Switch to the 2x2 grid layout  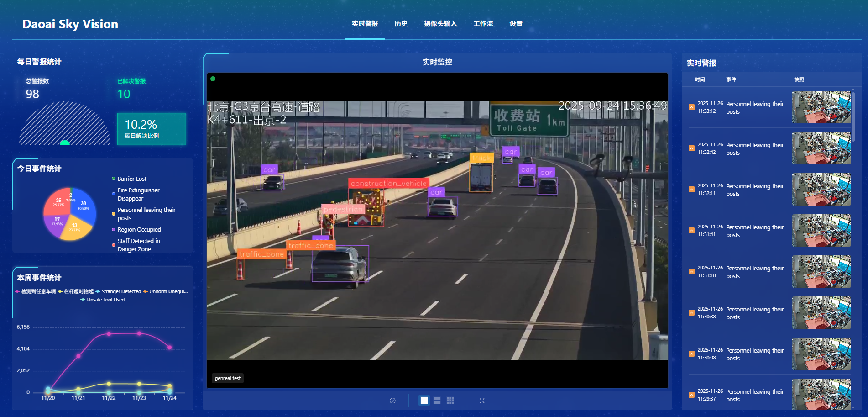point(437,401)
